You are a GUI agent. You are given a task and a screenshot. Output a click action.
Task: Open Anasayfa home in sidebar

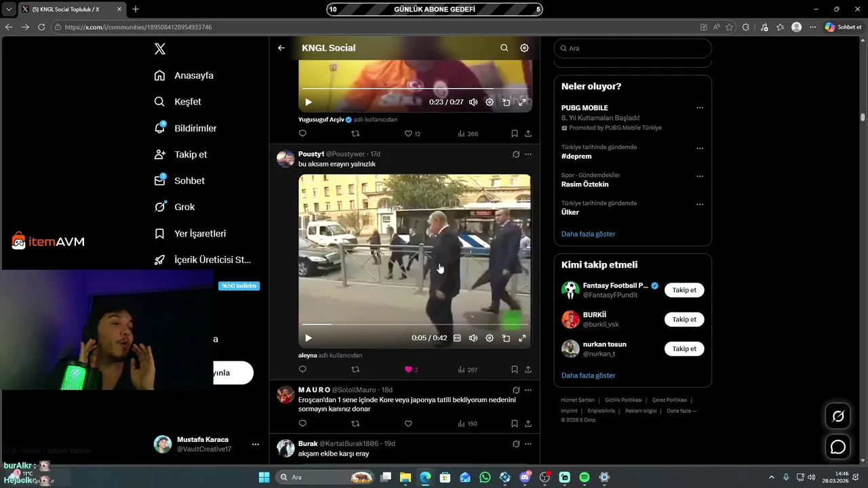tap(184, 75)
